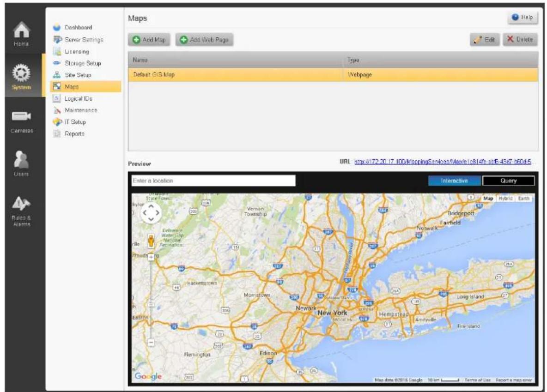The width and height of the screenshot is (547, 392).
Task: Select the Earth view type
Action: 523,199
